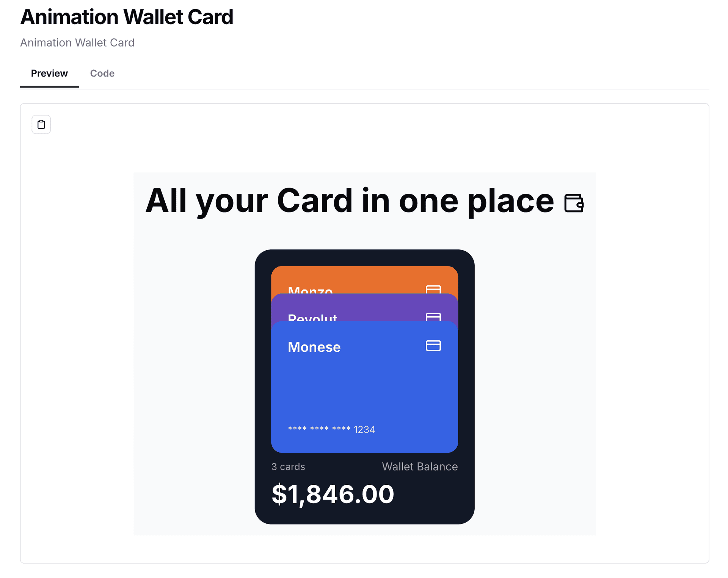
Task: Click the Wallet Balance label
Action: [x=419, y=467]
